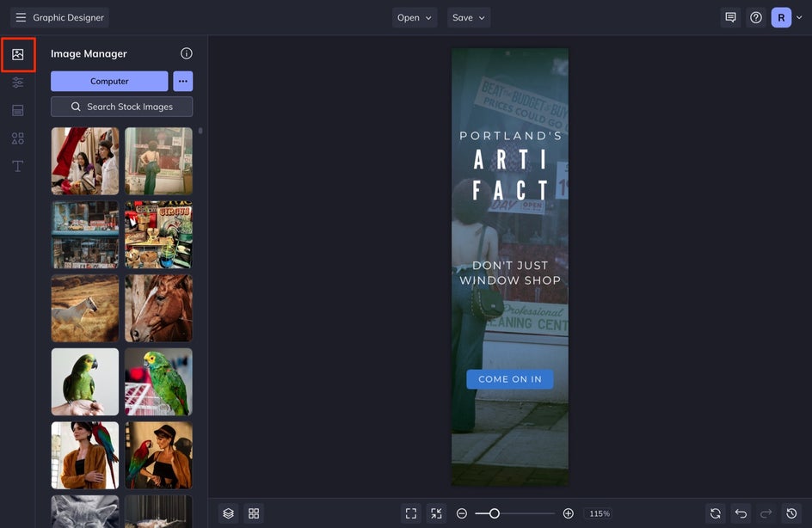The image size is (812, 528).
Task: Select the circus toy shop thumbnail
Action: [x=158, y=235]
